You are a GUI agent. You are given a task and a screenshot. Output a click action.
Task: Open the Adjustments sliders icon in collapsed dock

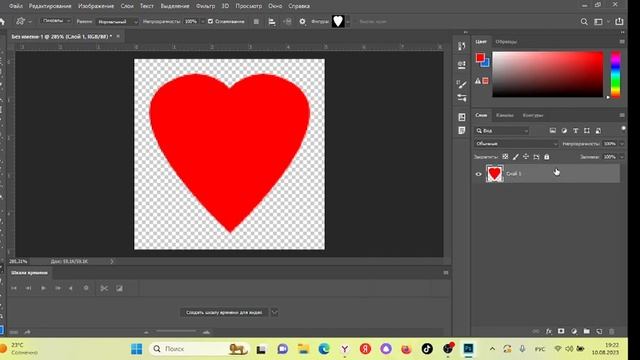coord(462,98)
